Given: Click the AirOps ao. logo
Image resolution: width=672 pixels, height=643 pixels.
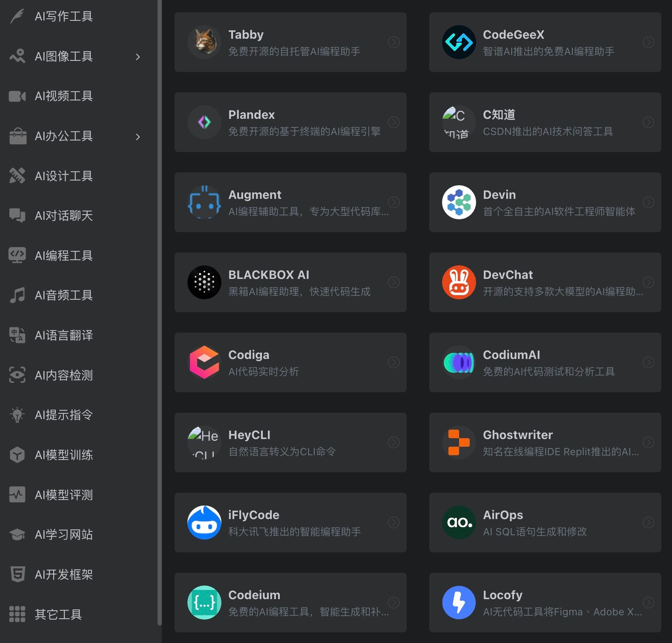Looking at the screenshot, I should click(x=459, y=522).
